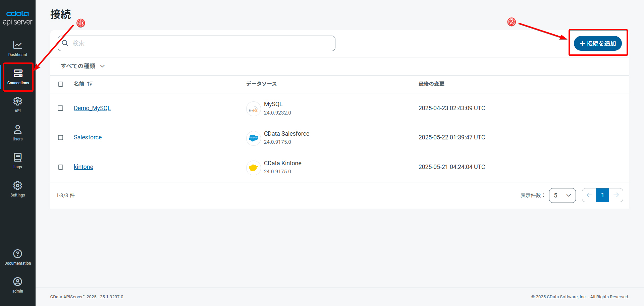
Task: Check the Demo_MySQL row checkbox
Action: coord(60,108)
